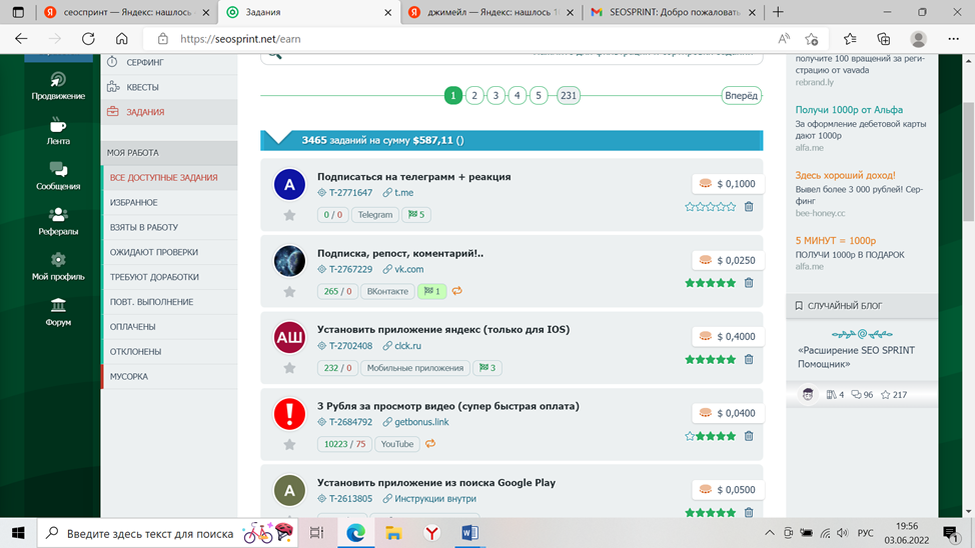Open Избранное list
Screen dimensions: 975x548
click(169, 202)
